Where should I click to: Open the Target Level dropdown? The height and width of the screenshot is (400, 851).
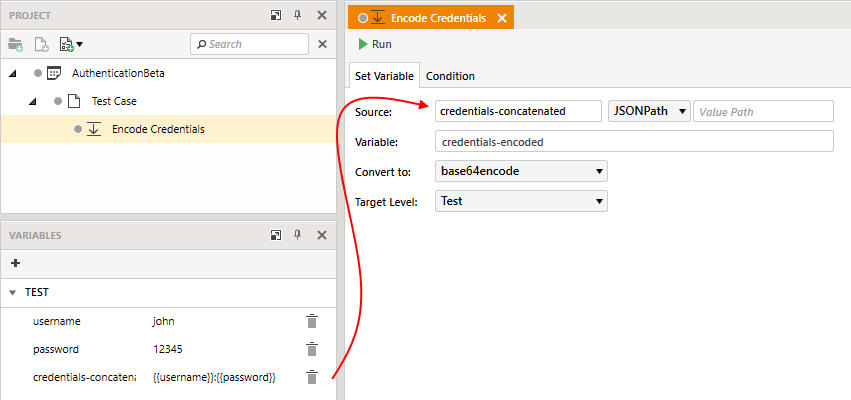(x=521, y=201)
